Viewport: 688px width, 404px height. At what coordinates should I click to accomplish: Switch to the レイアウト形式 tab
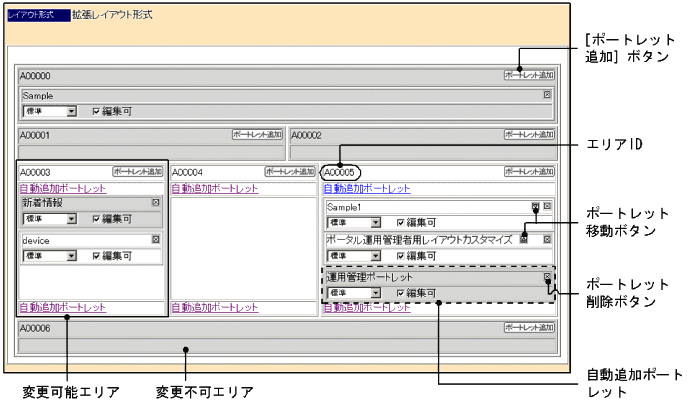click(39, 15)
